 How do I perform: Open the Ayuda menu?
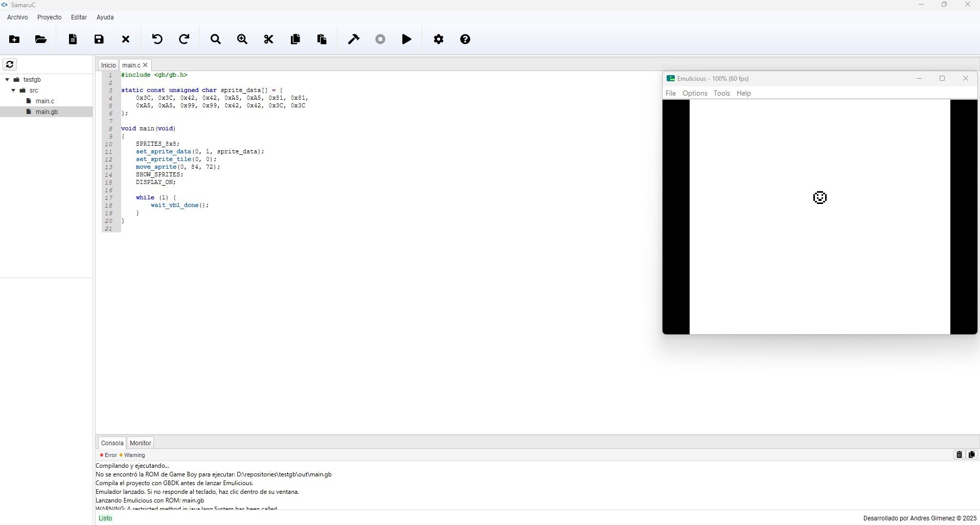(x=105, y=17)
